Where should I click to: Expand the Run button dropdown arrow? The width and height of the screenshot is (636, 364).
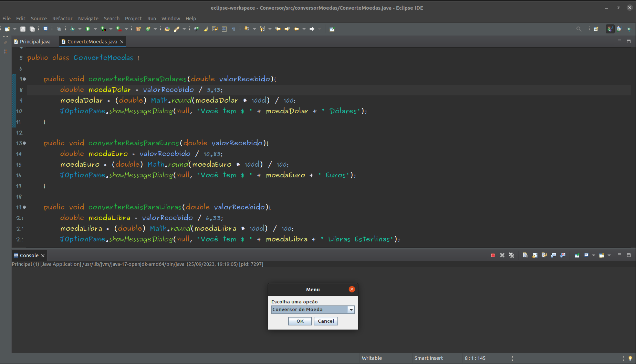tap(95, 29)
